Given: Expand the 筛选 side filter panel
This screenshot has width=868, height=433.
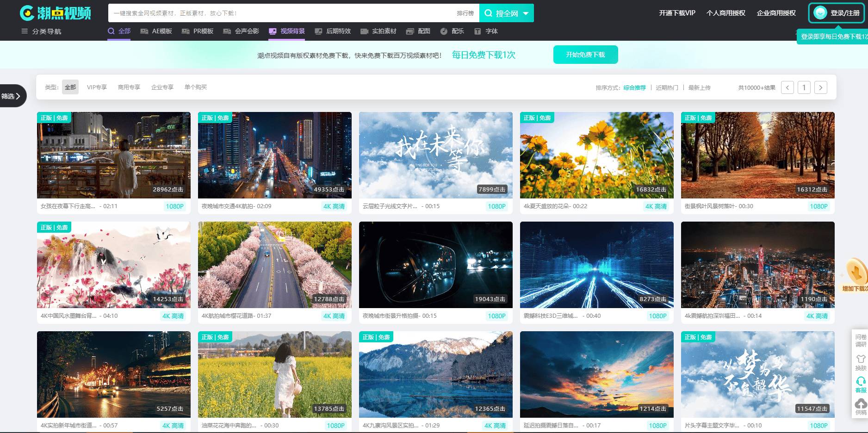Looking at the screenshot, I should tap(12, 96).
